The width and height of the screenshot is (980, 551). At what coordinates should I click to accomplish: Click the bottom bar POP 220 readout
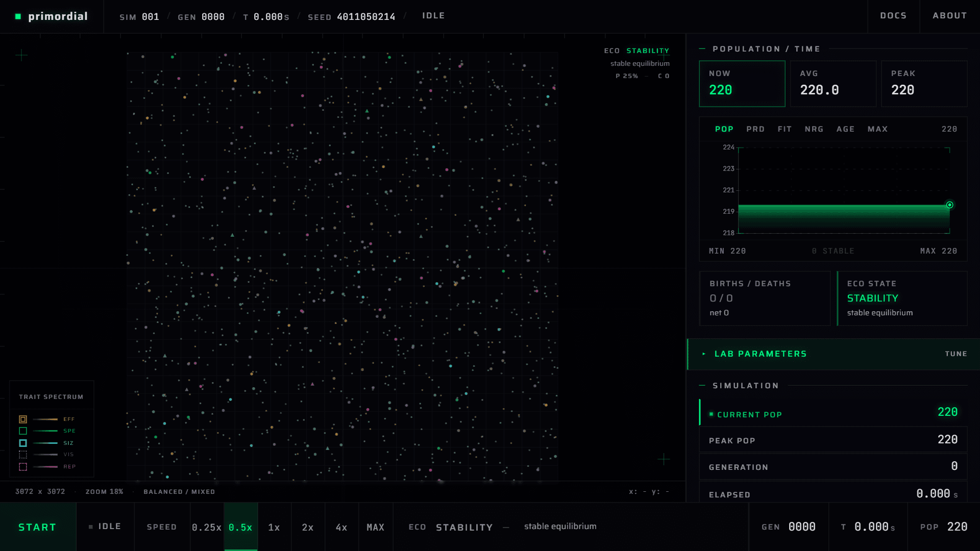point(944,527)
